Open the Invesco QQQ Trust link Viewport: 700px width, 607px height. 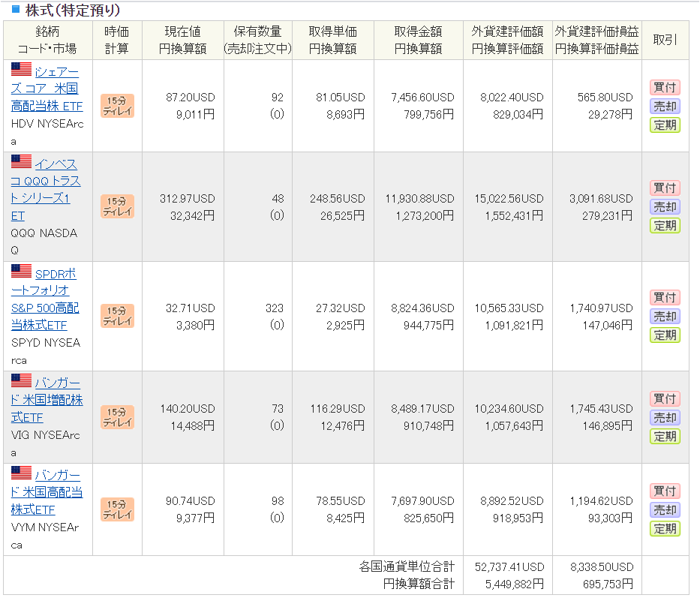tap(46, 190)
